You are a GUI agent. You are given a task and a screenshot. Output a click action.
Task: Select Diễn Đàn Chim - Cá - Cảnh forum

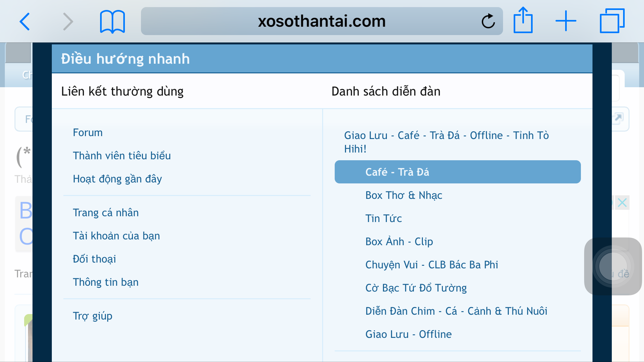coord(456,311)
